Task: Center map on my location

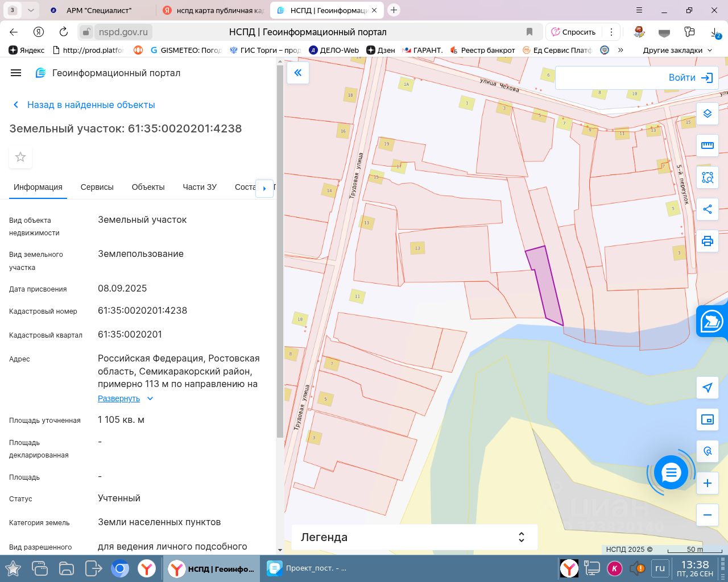Action: [x=707, y=388]
